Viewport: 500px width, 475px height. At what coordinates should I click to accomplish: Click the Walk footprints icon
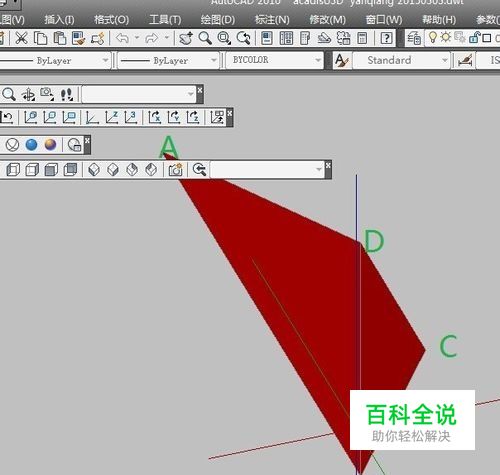pyautogui.click(x=66, y=95)
